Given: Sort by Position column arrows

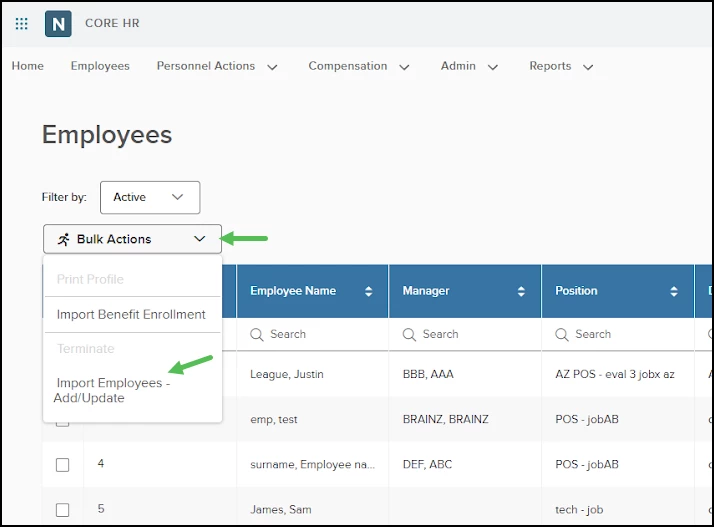Looking at the screenshot, I should point(673,291).
